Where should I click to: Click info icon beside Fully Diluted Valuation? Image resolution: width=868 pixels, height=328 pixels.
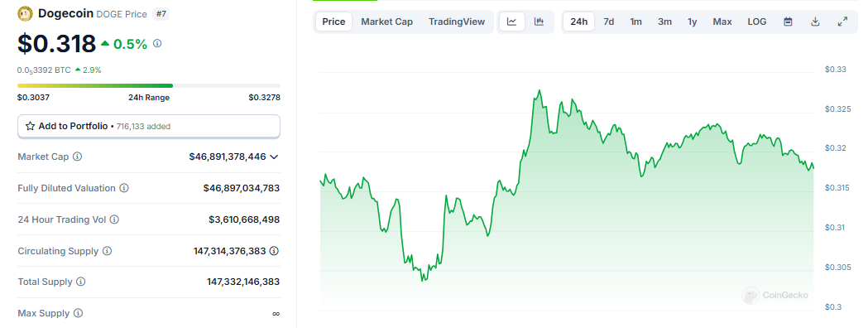[x=124, y=188]
